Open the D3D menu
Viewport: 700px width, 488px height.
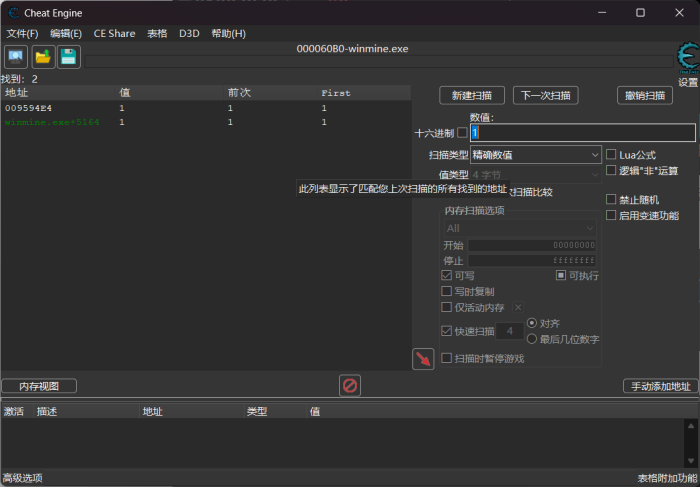(x=189, y=33)
